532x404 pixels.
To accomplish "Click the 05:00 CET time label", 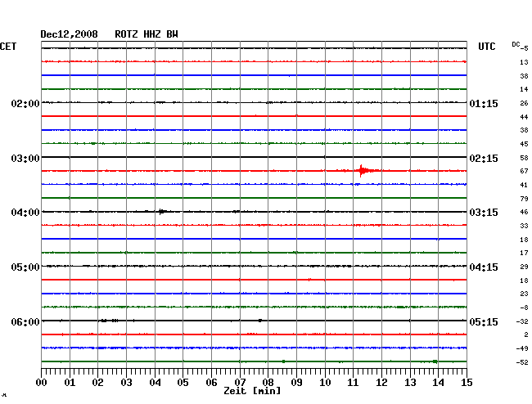I will coord(25,267).
